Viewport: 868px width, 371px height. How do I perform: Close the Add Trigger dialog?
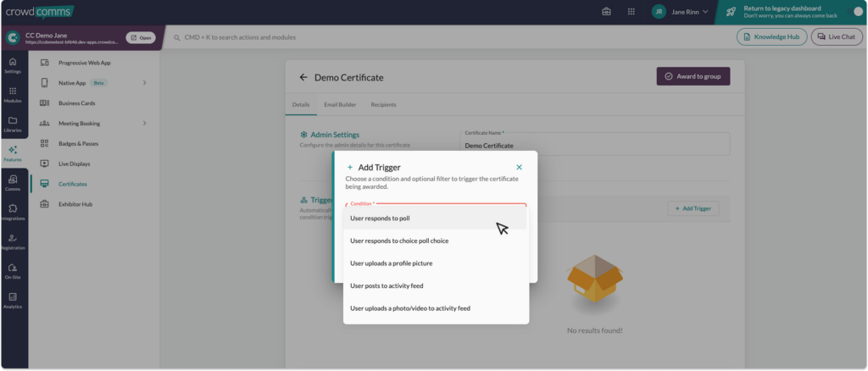[520, 168]
